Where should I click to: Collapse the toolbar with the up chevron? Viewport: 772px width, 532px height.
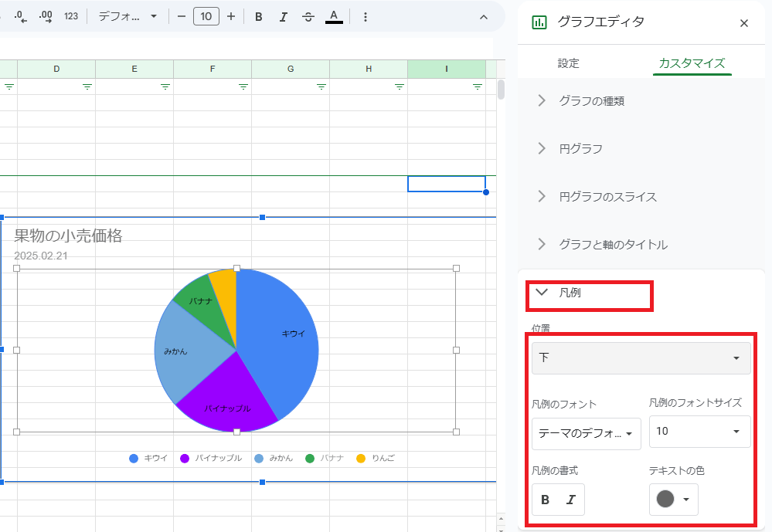[x=484, y=17]
